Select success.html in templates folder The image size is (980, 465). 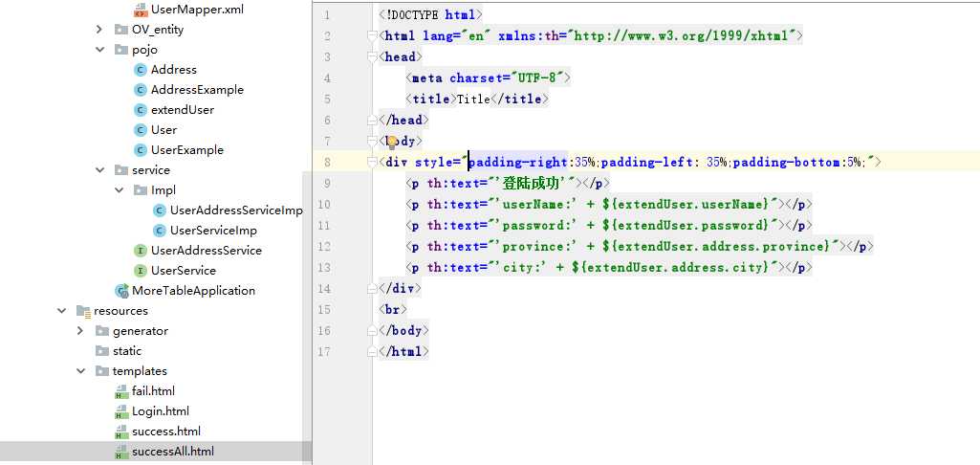tap(166, 432)
